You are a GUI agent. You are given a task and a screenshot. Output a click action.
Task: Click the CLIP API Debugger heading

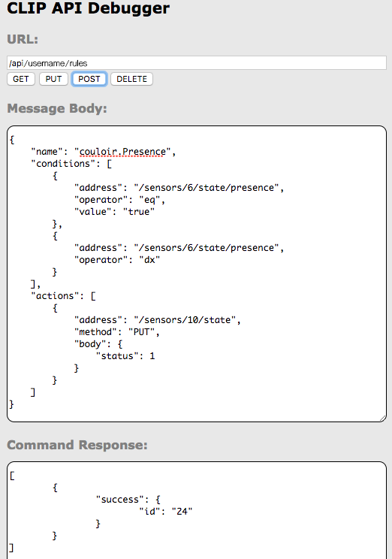[x=89, y=8]
